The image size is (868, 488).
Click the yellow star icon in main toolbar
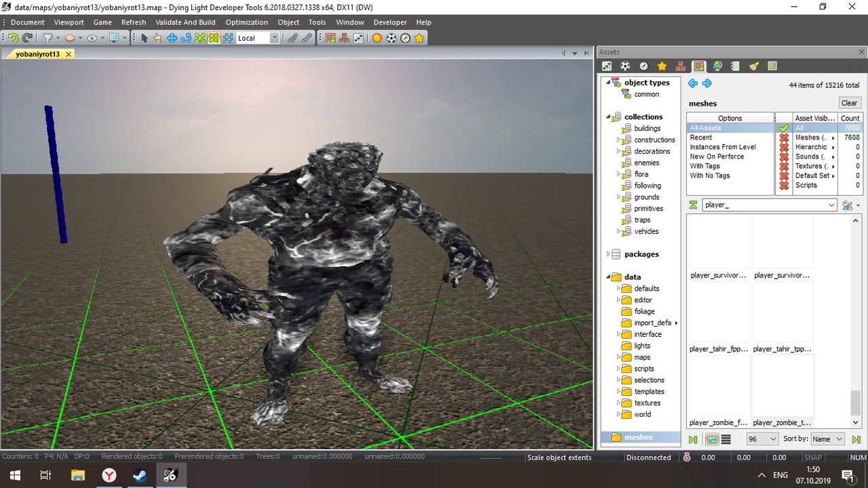click(420, 39)
